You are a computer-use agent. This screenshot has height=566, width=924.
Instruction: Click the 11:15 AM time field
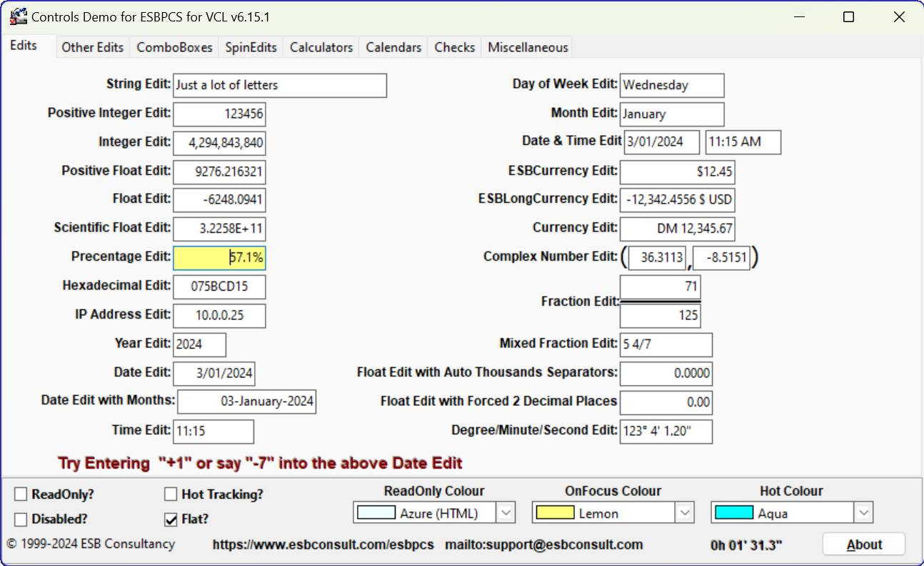[x=743, y=142]
